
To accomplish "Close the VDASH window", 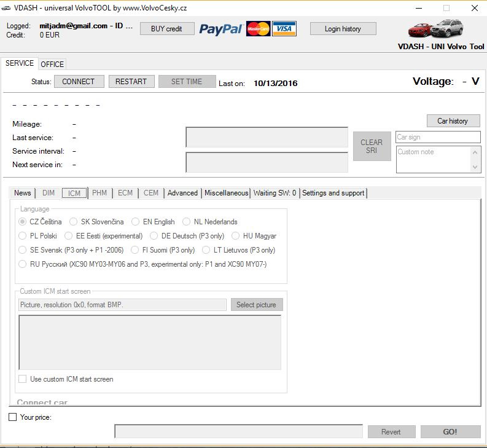I will [x=475, y=8].
